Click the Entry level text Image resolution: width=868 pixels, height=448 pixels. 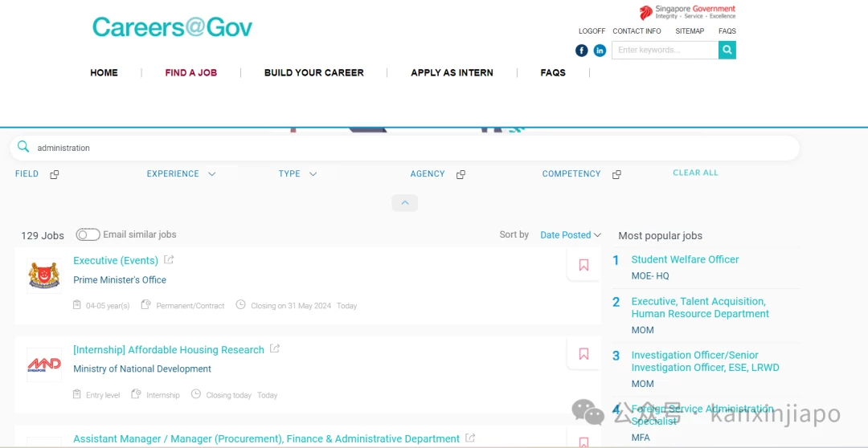pyautogui.click(x=104, y=396)
